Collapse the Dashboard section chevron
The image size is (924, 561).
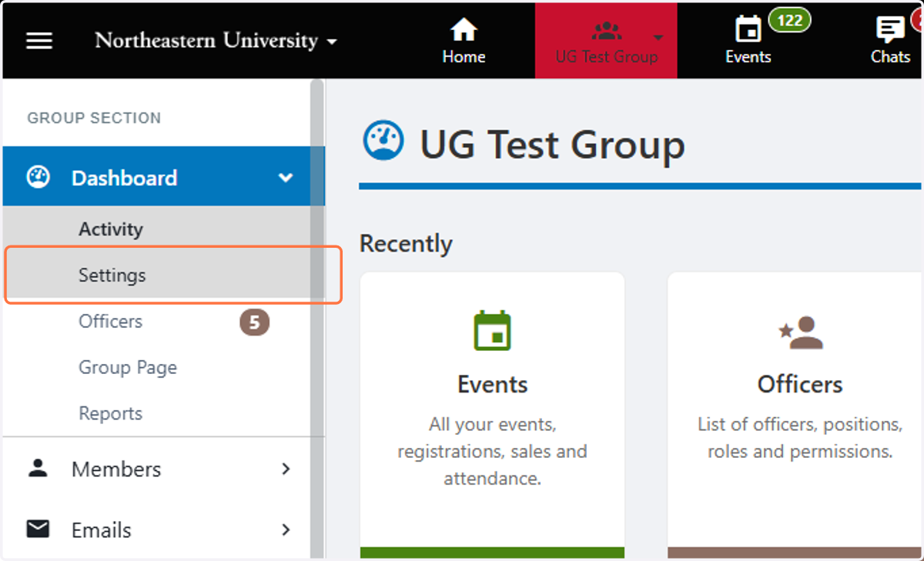286,178
